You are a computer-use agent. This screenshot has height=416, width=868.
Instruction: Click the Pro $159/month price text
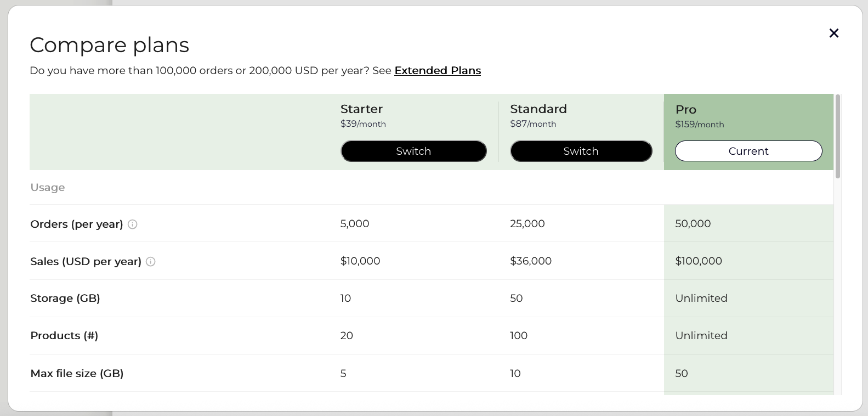point(699,125)
